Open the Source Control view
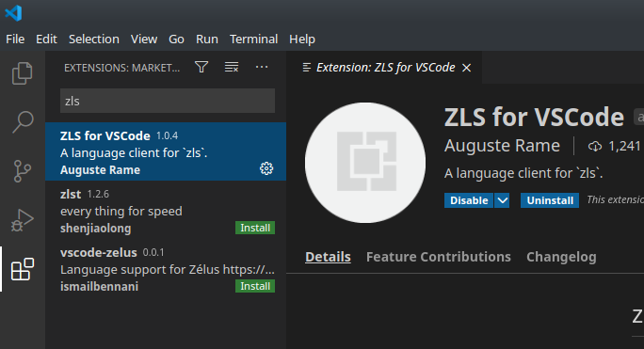The height and width of the screenshot is (349, 644). click(x=23, y=171)
